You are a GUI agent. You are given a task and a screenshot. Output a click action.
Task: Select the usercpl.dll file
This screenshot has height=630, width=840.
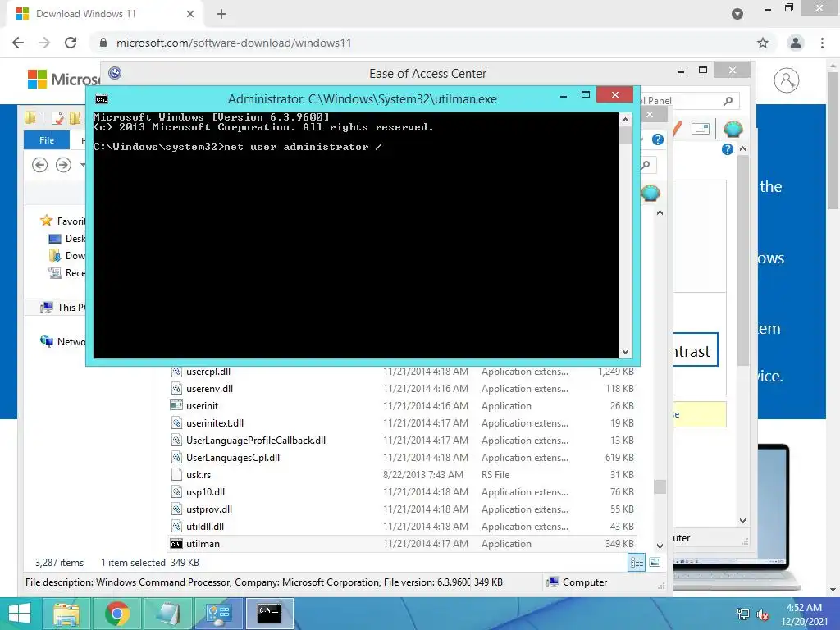402,372
